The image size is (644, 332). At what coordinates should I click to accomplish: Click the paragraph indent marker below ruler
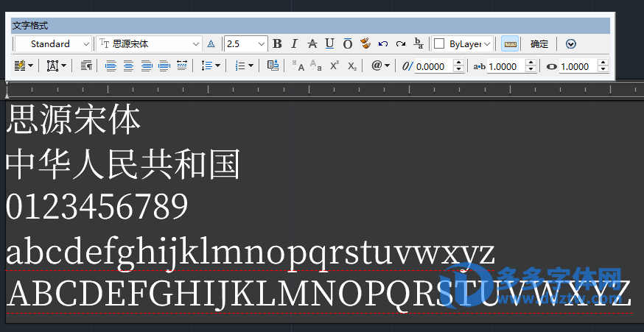[x=7, y=95]
